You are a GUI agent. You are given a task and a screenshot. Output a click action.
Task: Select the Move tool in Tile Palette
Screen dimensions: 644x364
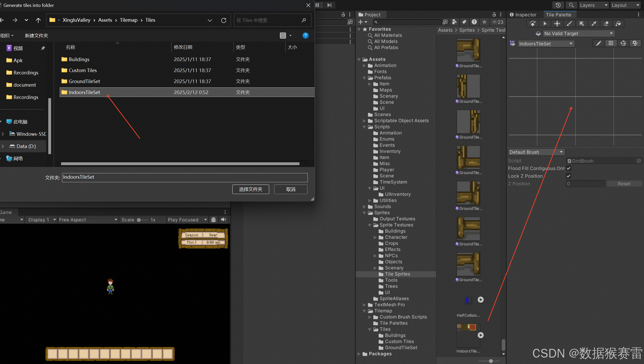[x=557, y=24]
